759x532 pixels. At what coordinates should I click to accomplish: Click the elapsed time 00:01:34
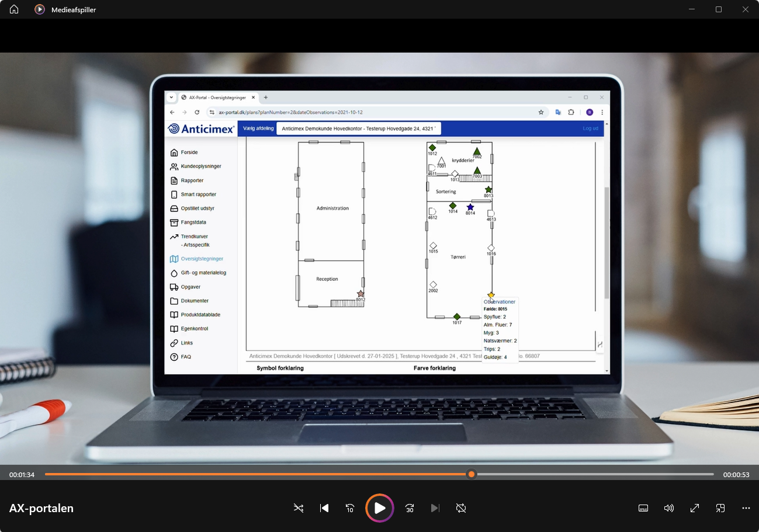point(22,475)
